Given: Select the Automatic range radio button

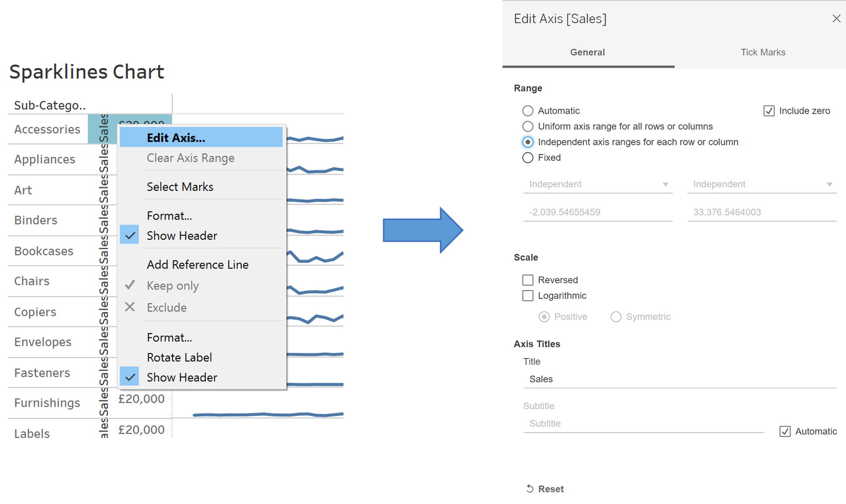Looking at the screenshot, I should pyautogui.click(x=528, y=111).
